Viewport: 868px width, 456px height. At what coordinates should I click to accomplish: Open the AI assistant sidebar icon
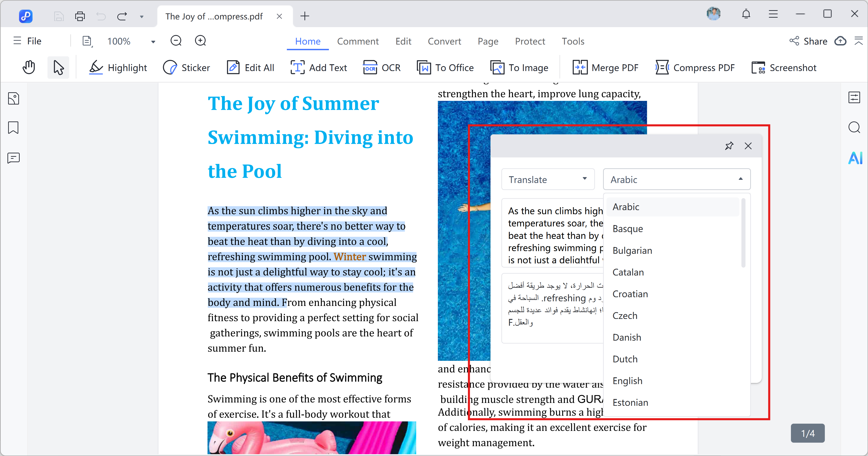point(855,158)
